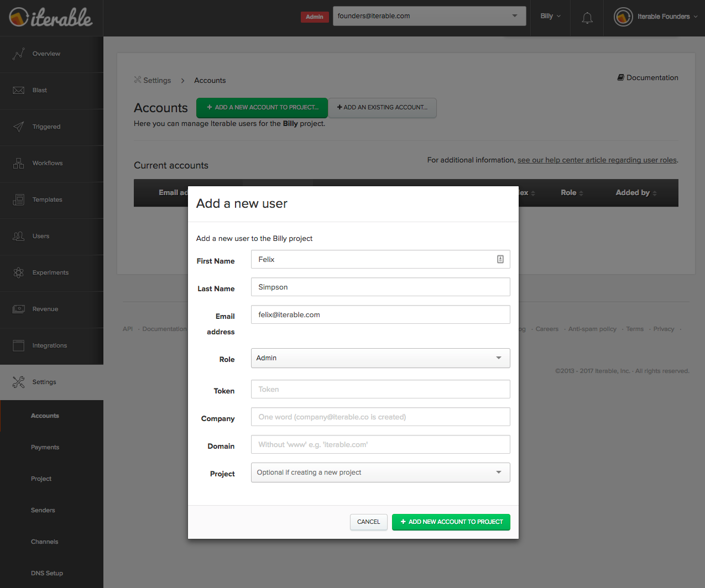Click the Users people icon
This screenshot has height=588, width=705.
19,236
